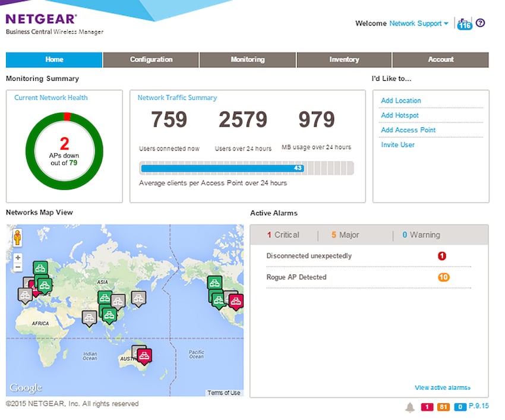Click the P.9.15 version text
505x420 pixels.
[479, 406]
